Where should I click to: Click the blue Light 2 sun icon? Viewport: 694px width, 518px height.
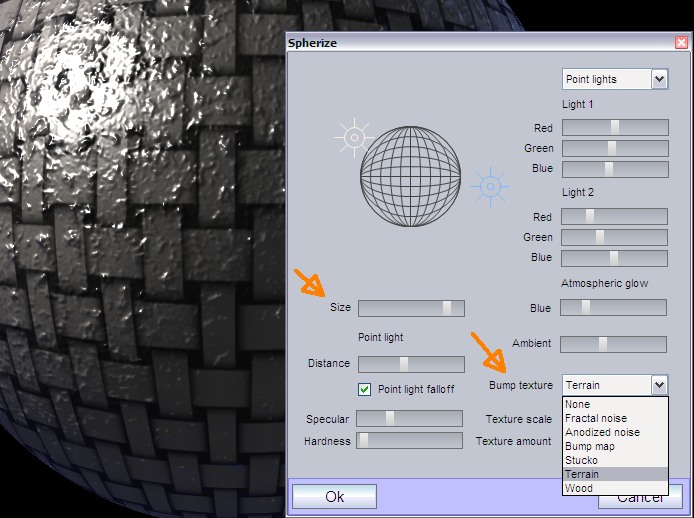490,186
